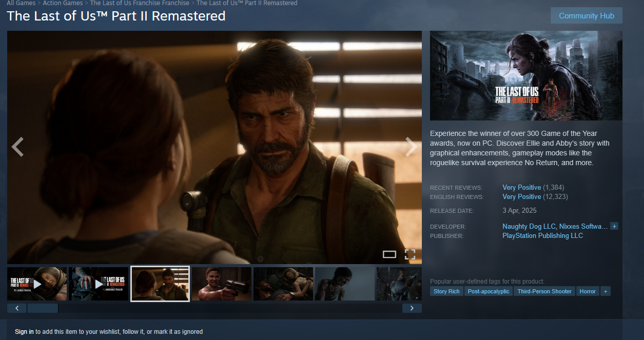Select the partially visible last thumbnail
644x340 pixels.
click(x=399, y=284)
